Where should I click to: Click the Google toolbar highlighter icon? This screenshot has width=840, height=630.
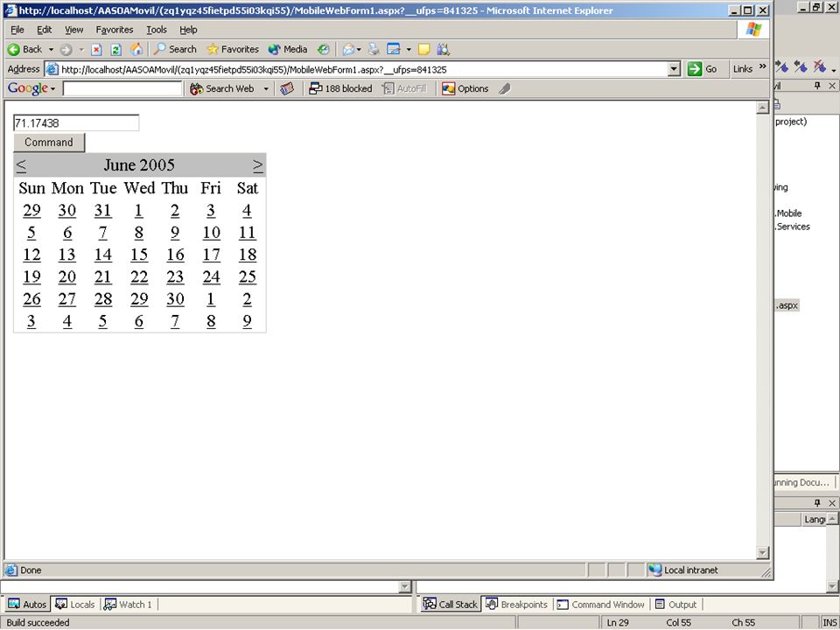click(504, 89)
